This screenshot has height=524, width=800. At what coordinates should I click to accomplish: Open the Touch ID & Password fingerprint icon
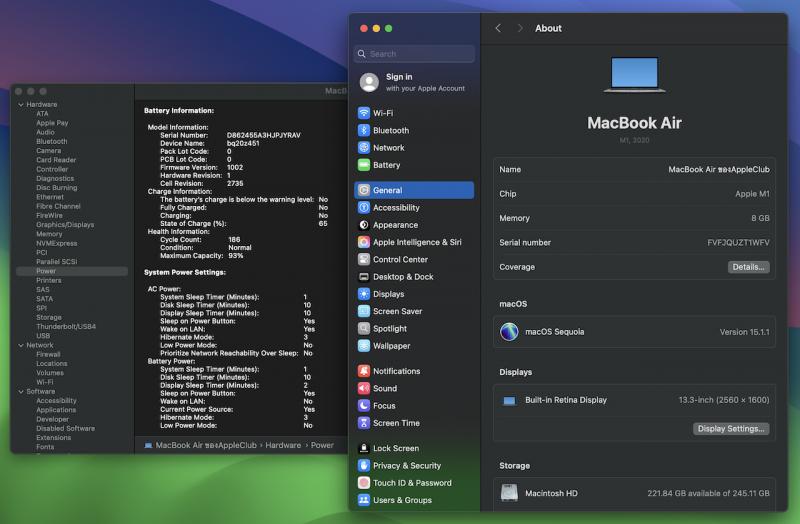pyautogui.click(x=364, y=483)
